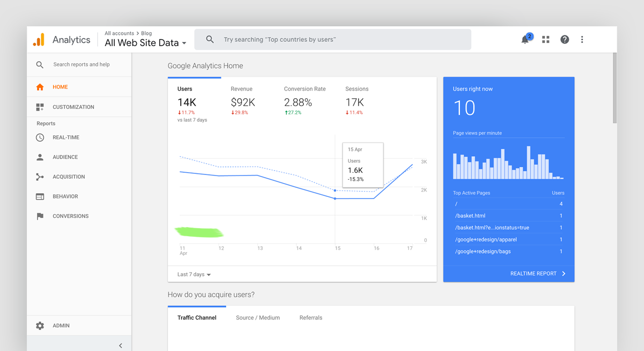Open the Google apps grid icon
Image resolution: width=644 pixels, height=351 pixels.
545,39
